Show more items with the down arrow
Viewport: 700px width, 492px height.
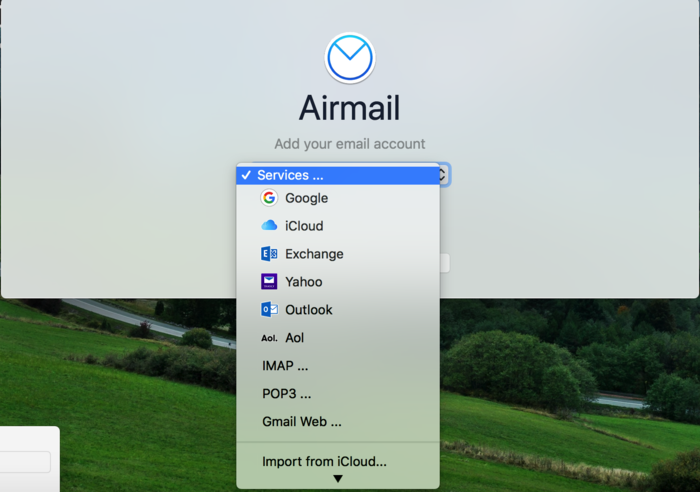point(338,479)
